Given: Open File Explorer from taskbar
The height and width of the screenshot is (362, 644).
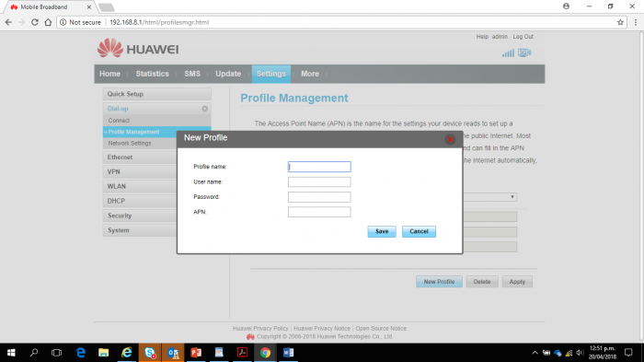Looking at the screenshot, I should [x=103, y=353].
